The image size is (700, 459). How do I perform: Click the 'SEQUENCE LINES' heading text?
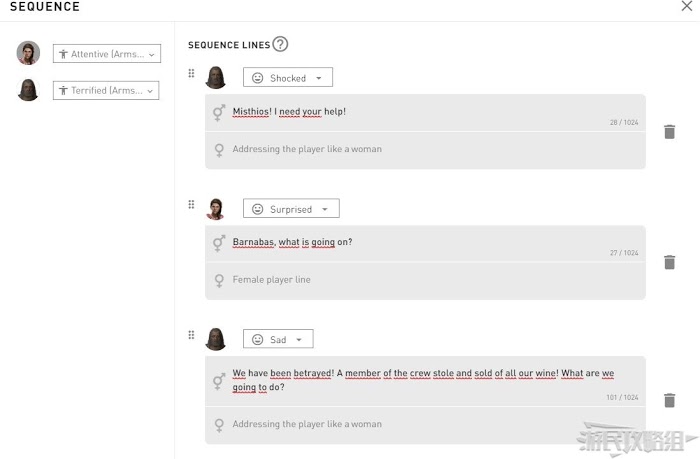pos(229,45)
